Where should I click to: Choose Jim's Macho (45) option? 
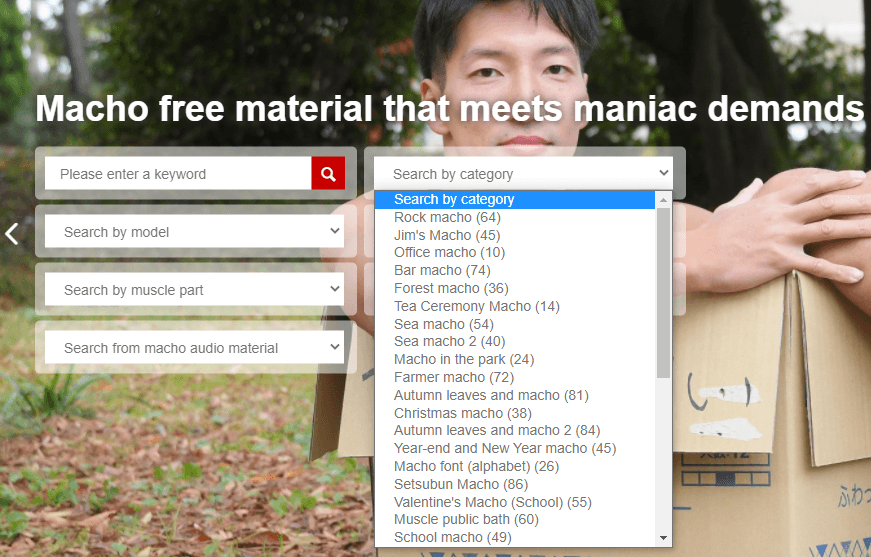pos(515,235)
